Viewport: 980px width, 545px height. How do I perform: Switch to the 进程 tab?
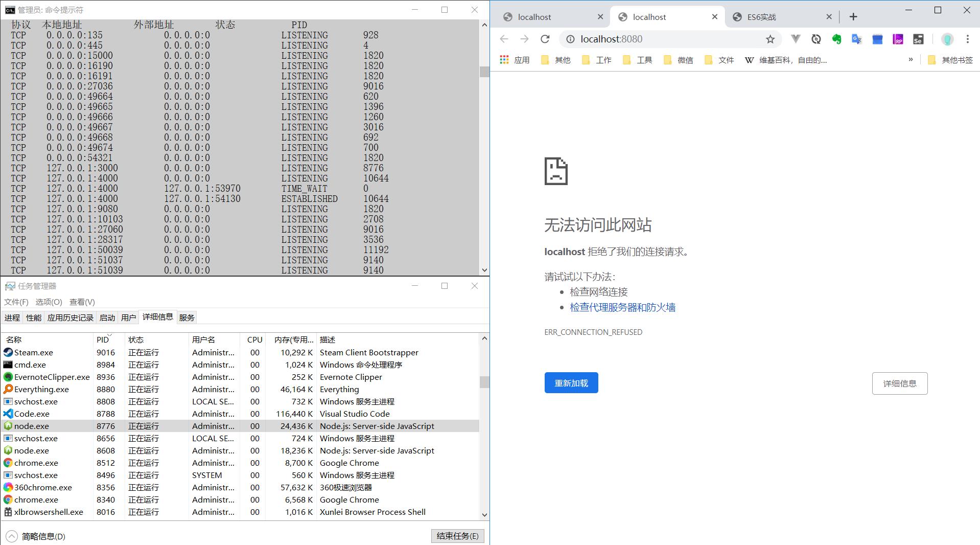[x=12, y=317]
